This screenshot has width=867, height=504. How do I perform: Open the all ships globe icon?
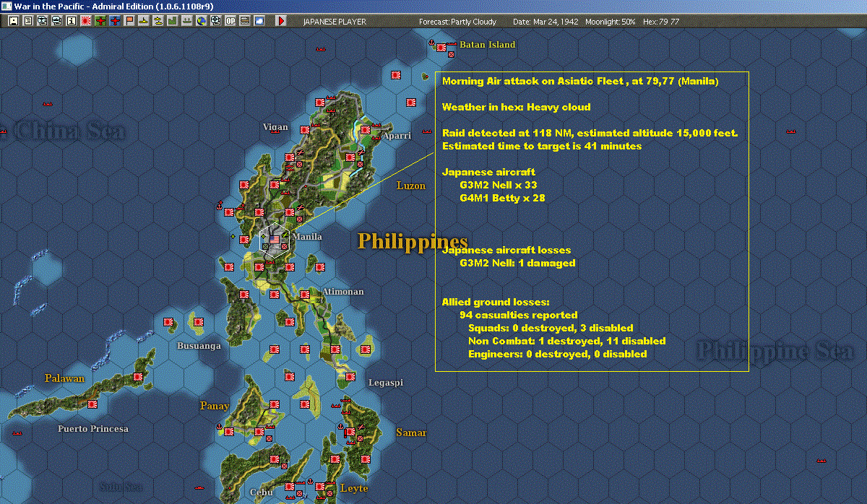[x=56, y=22]
